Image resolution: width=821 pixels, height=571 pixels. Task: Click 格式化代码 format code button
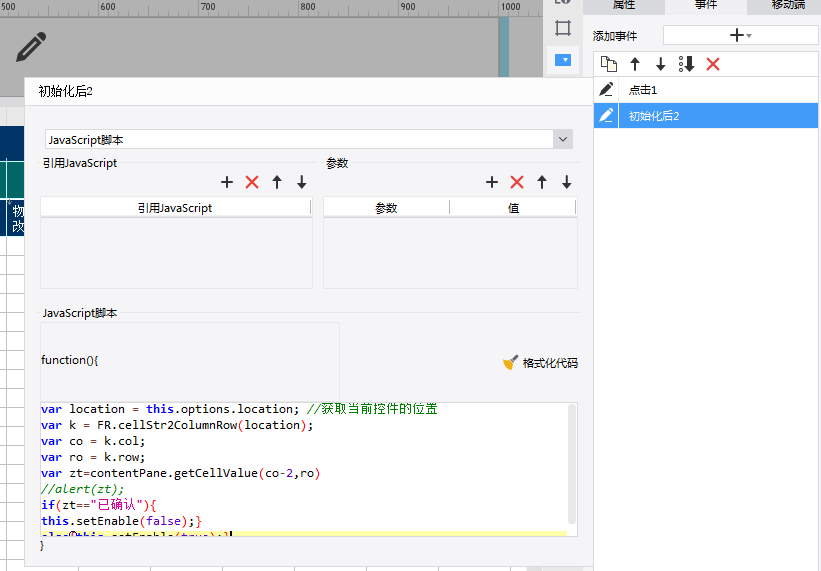pyautogui.click(x=540, y=363)
